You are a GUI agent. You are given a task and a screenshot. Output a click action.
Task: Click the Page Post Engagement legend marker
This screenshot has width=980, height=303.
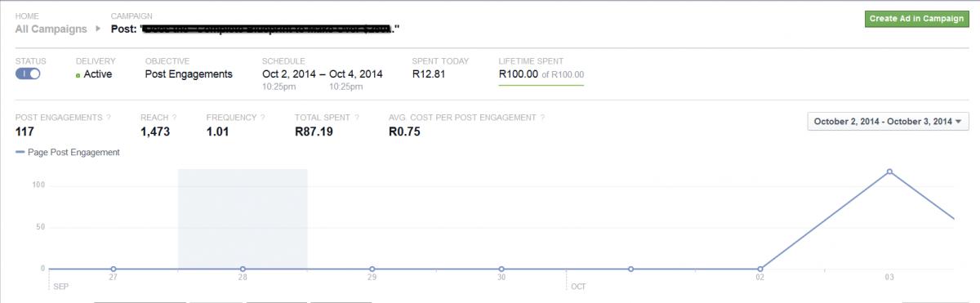(20, 153)
